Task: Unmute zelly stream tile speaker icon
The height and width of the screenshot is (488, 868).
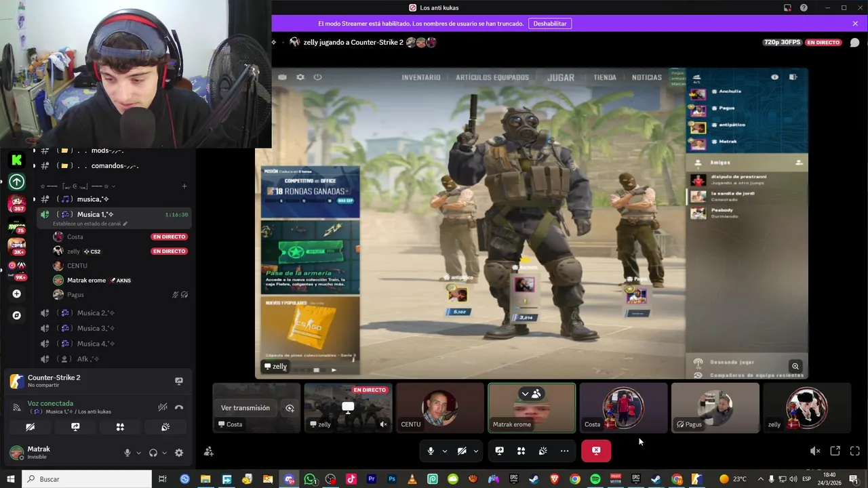Action: click(383, 424)
